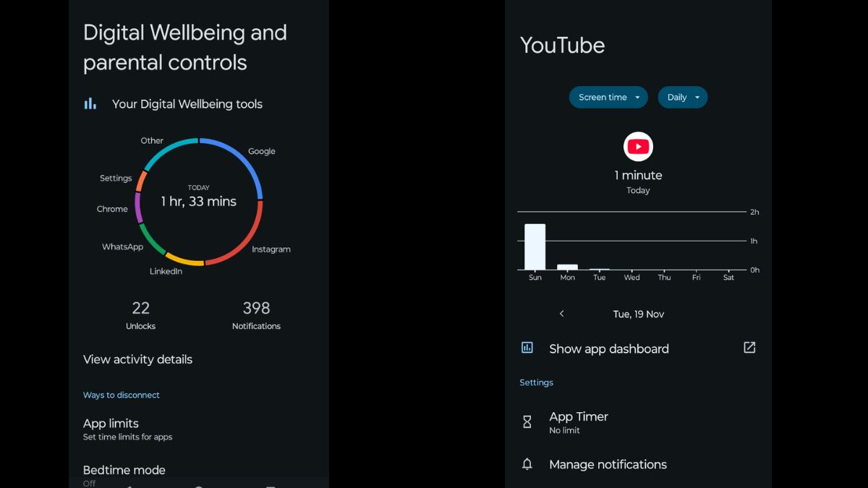
Task: Expand the Daily dropdown
Action: pos(682,98)
